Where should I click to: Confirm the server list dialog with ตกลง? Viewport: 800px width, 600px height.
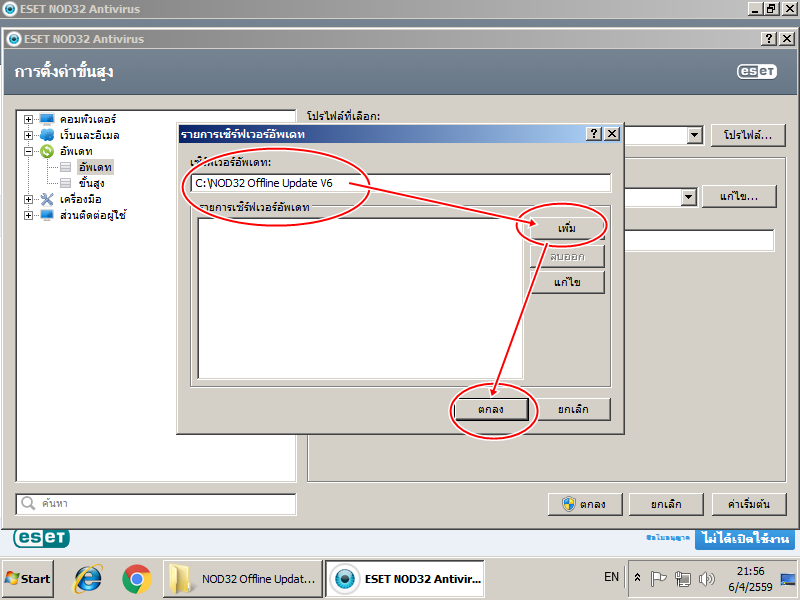coord(491,409)
